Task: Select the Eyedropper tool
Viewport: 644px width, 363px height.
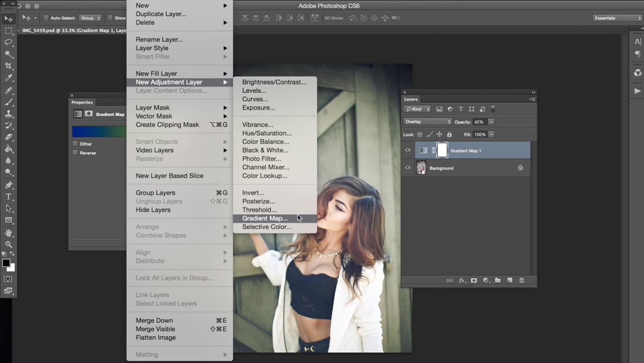Action: 9,78
